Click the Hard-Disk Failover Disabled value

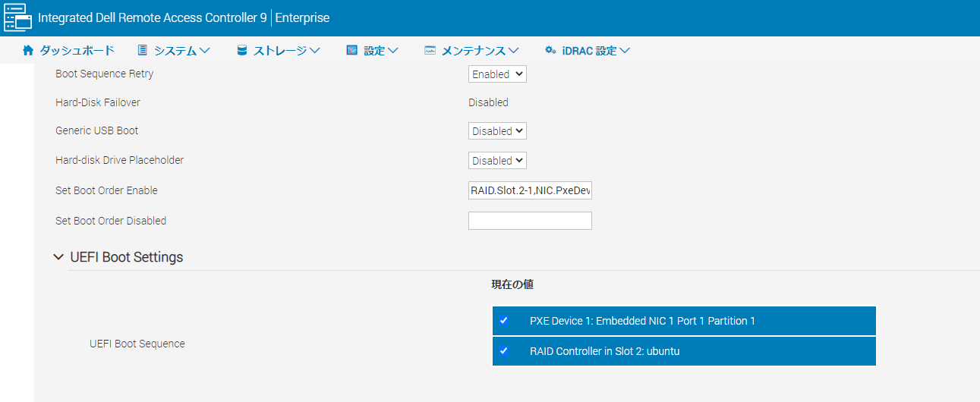click(488, 102)
